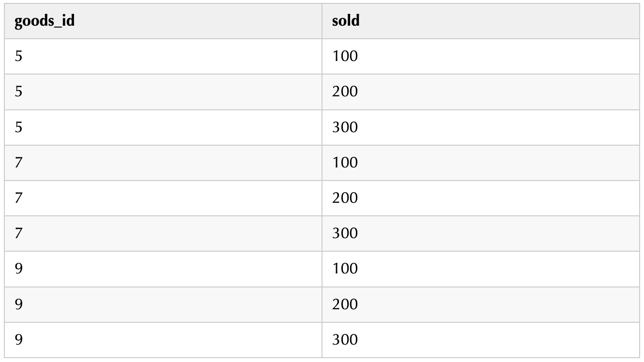Select sold value 100 for goods_id 5
Screen dimensions: 644x362
click(345, 57)
